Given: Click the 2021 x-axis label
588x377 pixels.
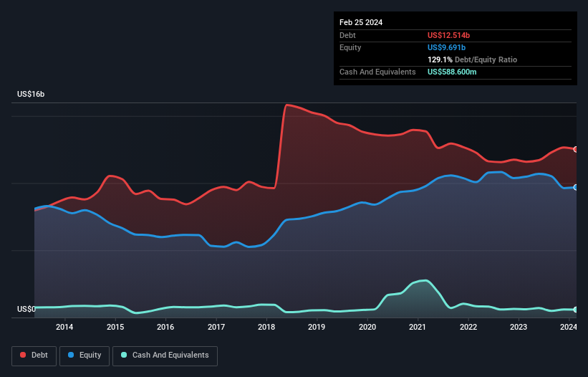Looking at the screenshot, I should pos(418,327).
